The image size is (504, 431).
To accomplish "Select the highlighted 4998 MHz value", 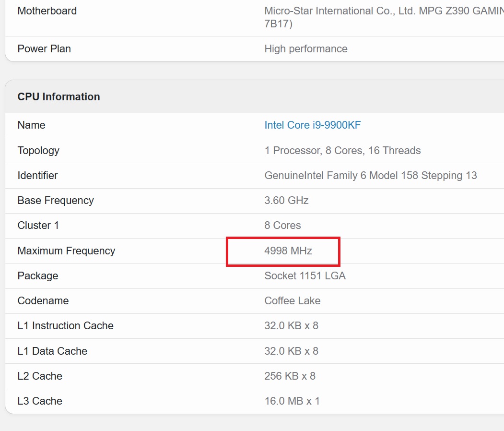I will (x=288, y=251).
